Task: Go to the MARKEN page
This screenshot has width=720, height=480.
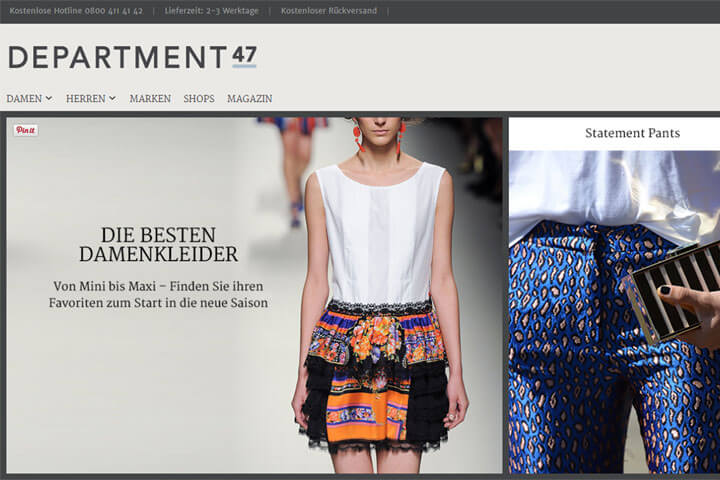Action: [x=150, y=99]
